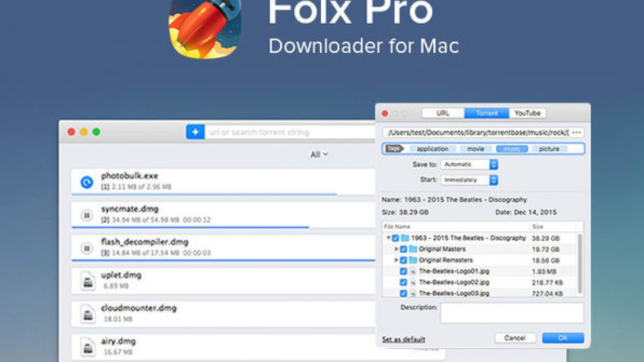Click the uplet.dmg file icon
Viewport: 644px width, 362px height.
point(88,281)
